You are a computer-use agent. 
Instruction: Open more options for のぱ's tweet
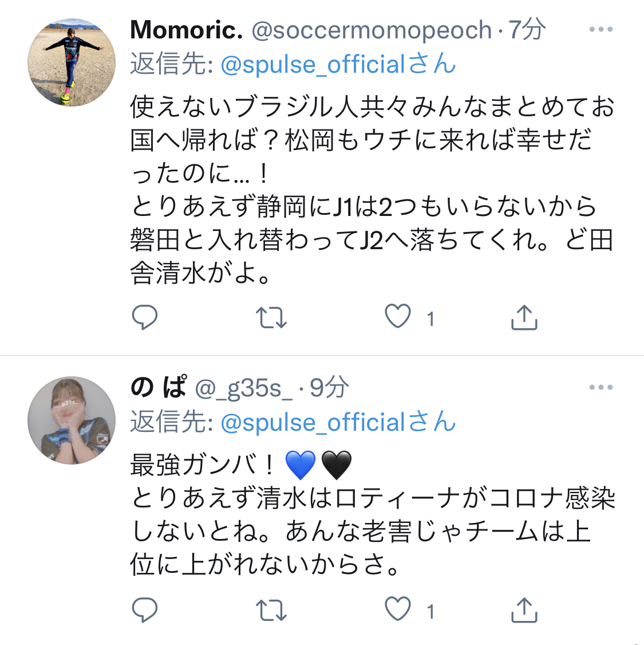pyautogui.click(x=600, y=388)
